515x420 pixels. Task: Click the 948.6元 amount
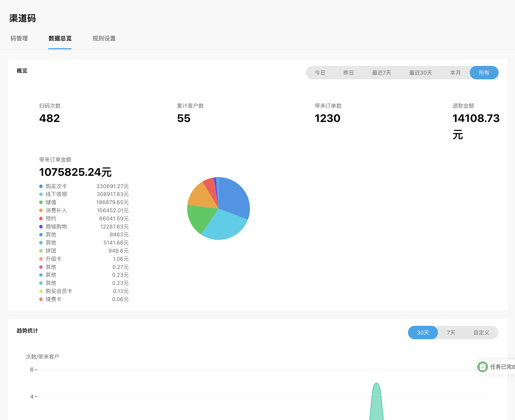coord(119,251)
